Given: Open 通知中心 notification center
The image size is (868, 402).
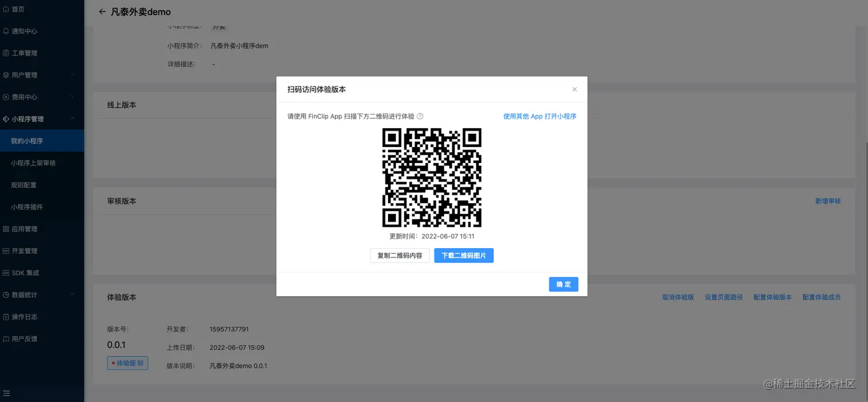Looking at the screenshot, I should [42, 31].
